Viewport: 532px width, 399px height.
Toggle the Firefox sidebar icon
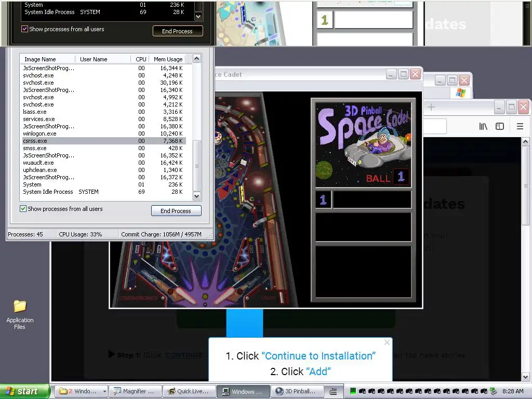pos(500,127)
